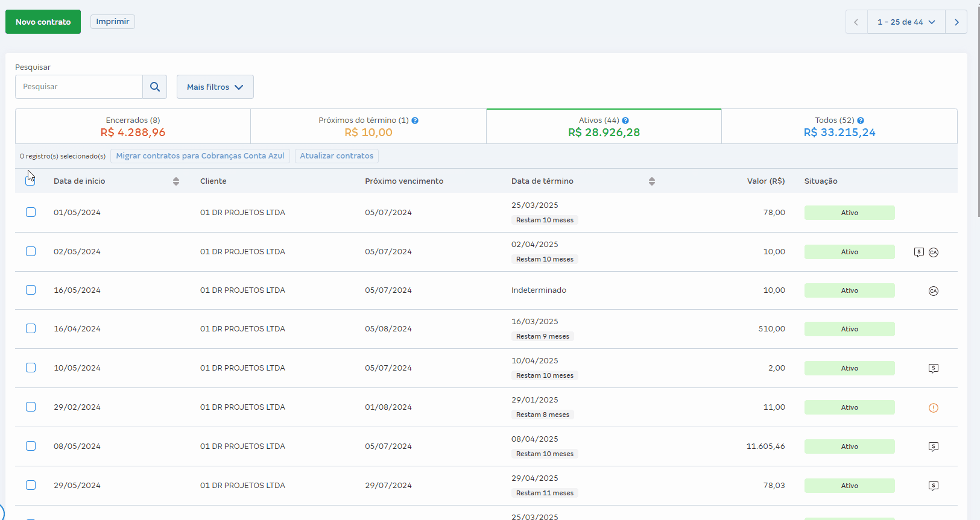Viewport: 980px width, 520px height.
Task: Click the billing icon on the 02/05/2024 row
Action: pyautogui.click(x=918, y=252)
